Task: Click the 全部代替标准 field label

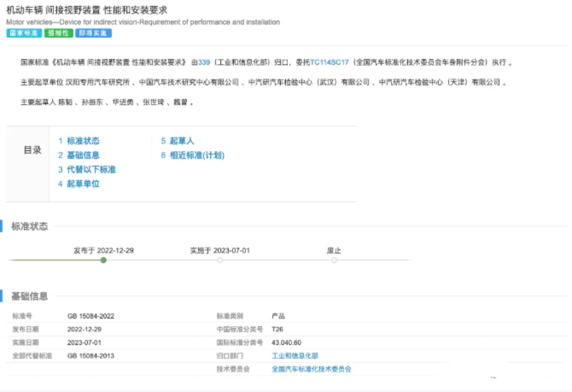Action: click(x=32, y=356)
